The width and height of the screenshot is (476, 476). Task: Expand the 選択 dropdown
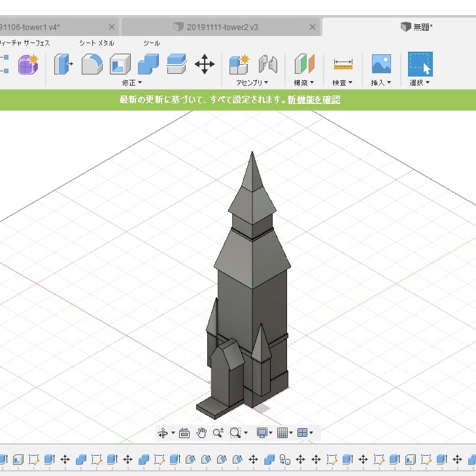pos(420,82)
